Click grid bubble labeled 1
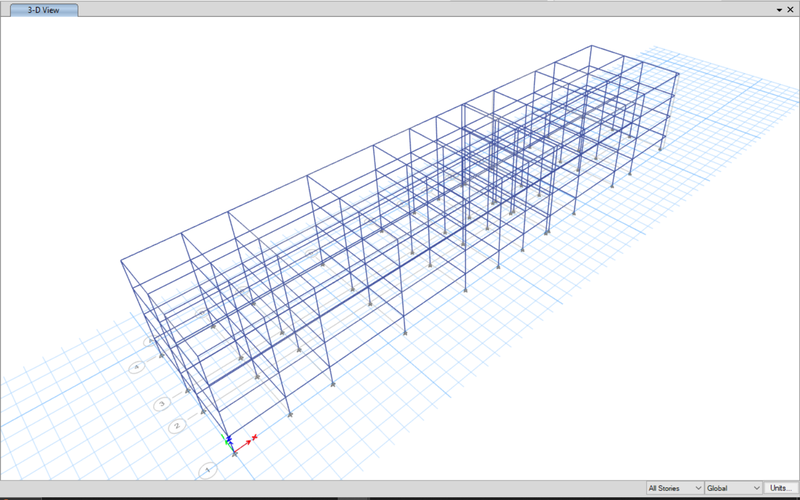800x500 pixels. [x=208, y=470]
